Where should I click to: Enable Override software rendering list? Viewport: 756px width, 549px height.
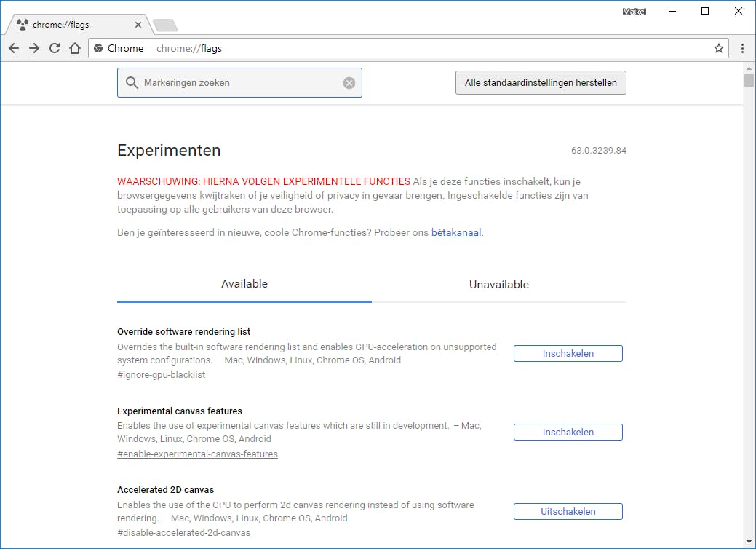coord(568,354)
